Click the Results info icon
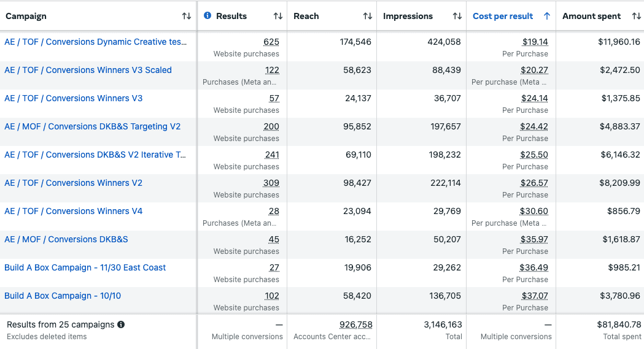The width and height of the screenshot is (644, 349). (x=208, y=15)
